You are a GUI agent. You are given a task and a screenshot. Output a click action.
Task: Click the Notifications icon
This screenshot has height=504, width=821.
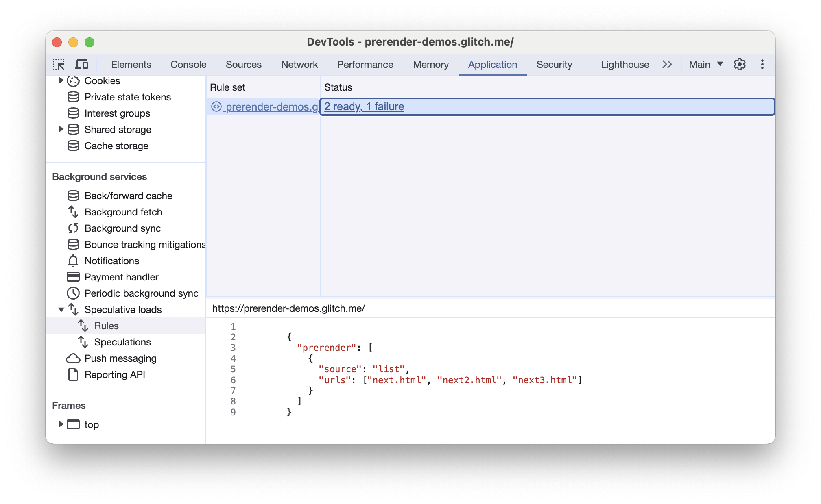tap(72, 260)
